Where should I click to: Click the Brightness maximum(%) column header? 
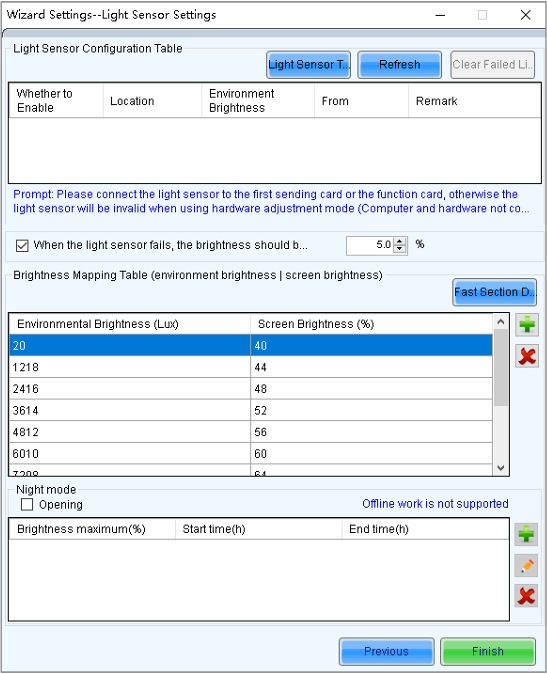click(92, 529)
